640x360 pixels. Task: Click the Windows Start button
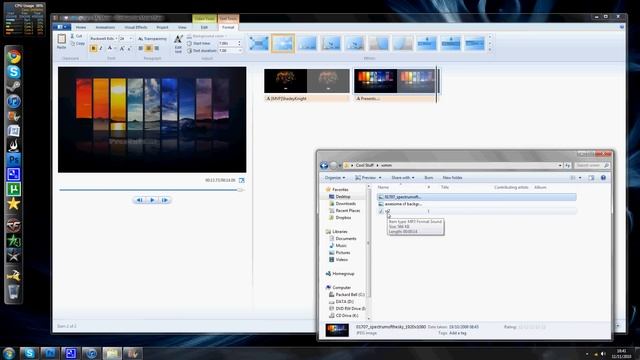9,353
